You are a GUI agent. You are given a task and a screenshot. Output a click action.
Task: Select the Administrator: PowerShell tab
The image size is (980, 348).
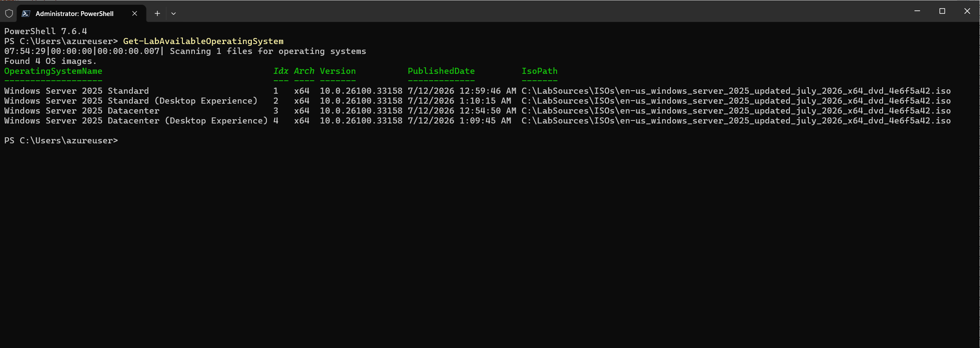click(81, 13)
